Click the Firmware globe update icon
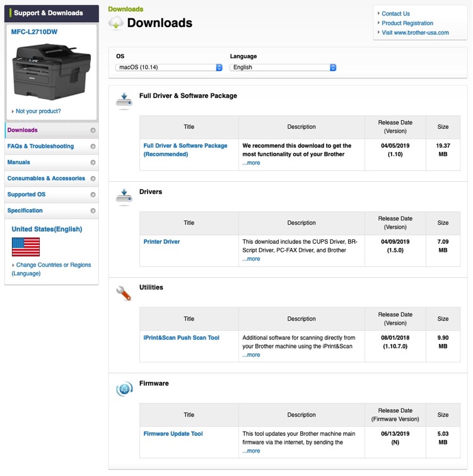This screenshot has height=476, width=473. click(x=124, y=389)
